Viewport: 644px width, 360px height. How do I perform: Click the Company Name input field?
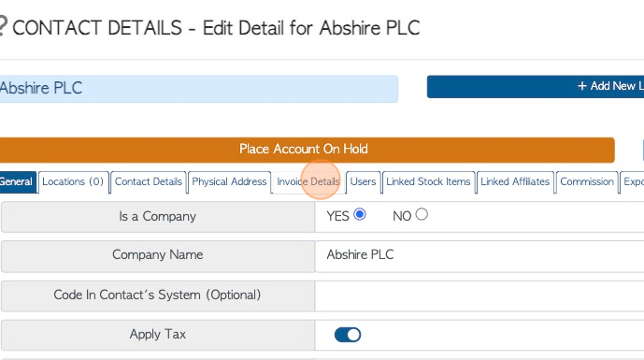click(479, 254)
